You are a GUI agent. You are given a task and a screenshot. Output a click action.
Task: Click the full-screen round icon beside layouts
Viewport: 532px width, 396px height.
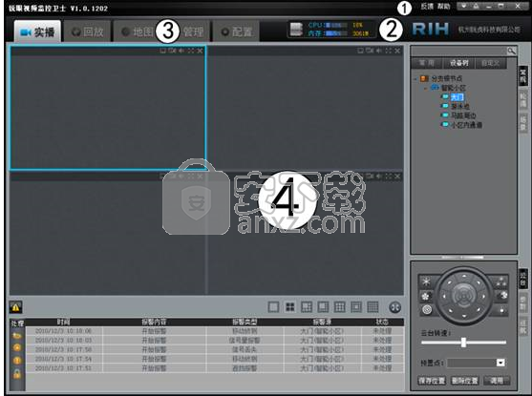pyautogui.click(x=394, y=307)
